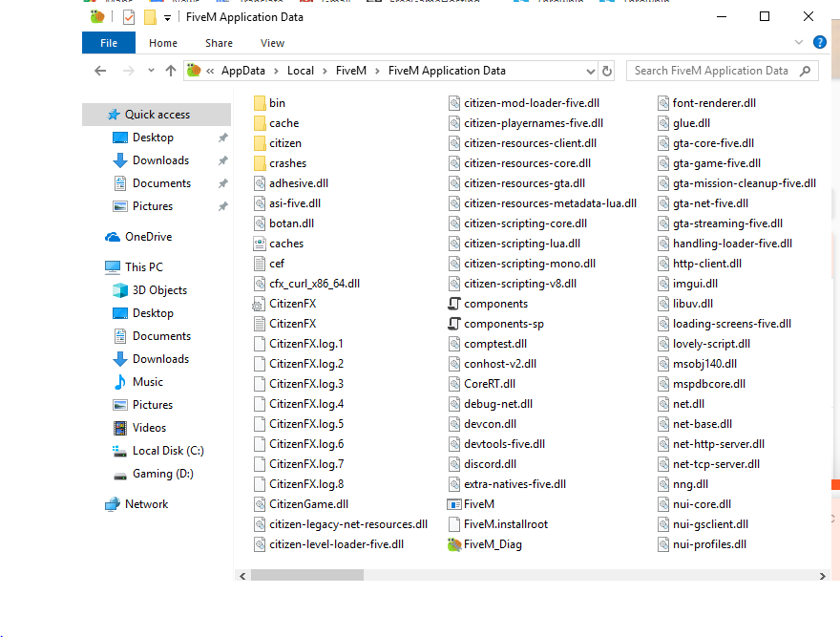Select adhesive.dll file
Screen dimensions: 840x637
click(x=291, y=183)
